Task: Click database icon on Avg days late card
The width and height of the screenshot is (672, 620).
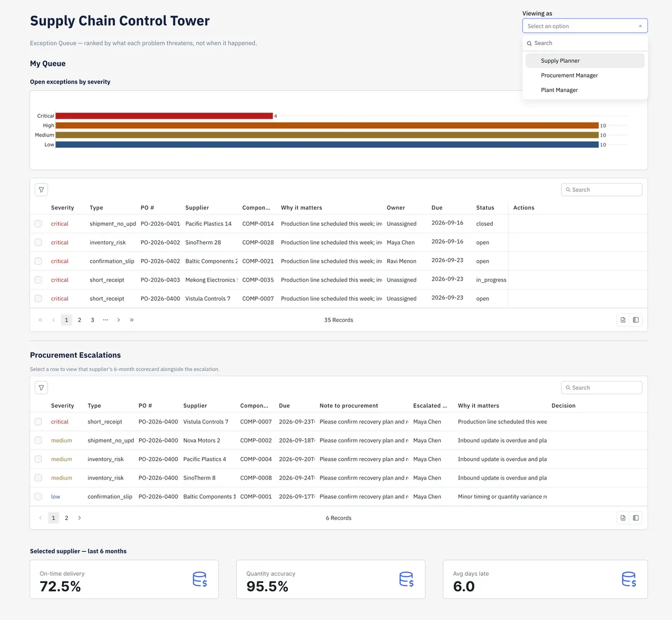Action: [629, 579]
